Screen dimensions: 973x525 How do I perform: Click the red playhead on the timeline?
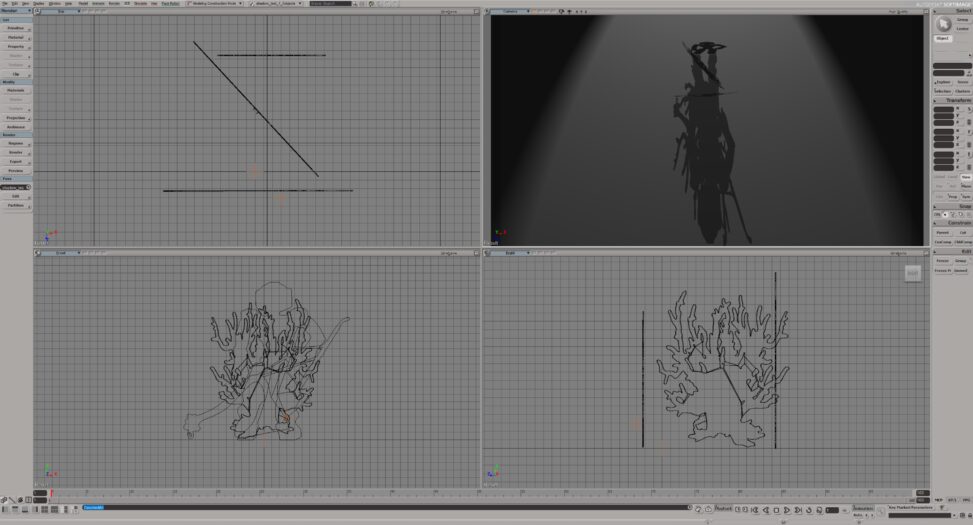[x=52, y=493]
